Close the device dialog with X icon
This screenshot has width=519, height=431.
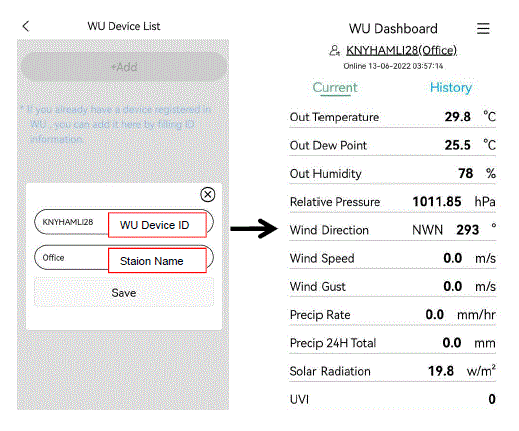[208, 194]
